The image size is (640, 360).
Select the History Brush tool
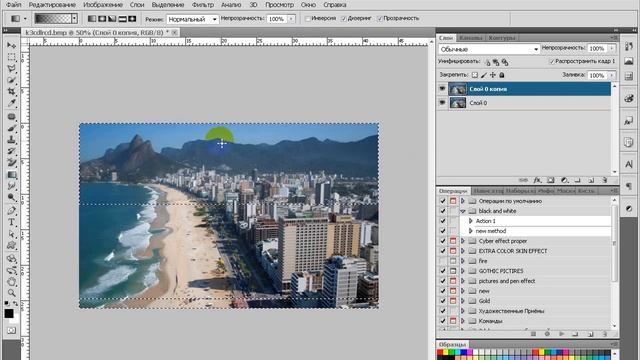(11, 151)
